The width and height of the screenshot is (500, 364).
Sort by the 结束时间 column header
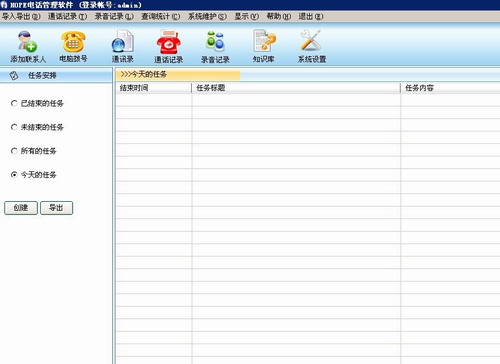coord(153,88)
